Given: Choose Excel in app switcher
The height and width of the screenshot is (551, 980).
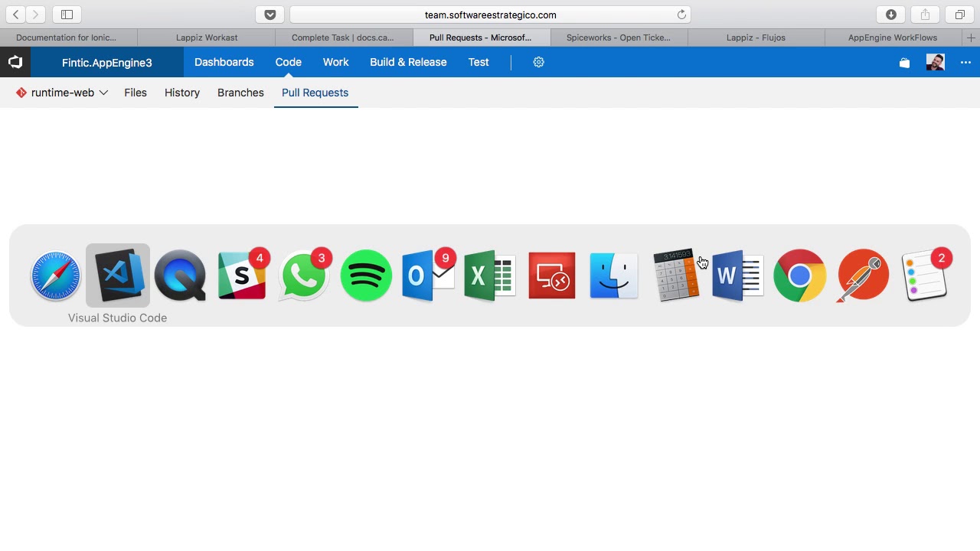Looking at the screenshot, I should [x=490, y=275].
